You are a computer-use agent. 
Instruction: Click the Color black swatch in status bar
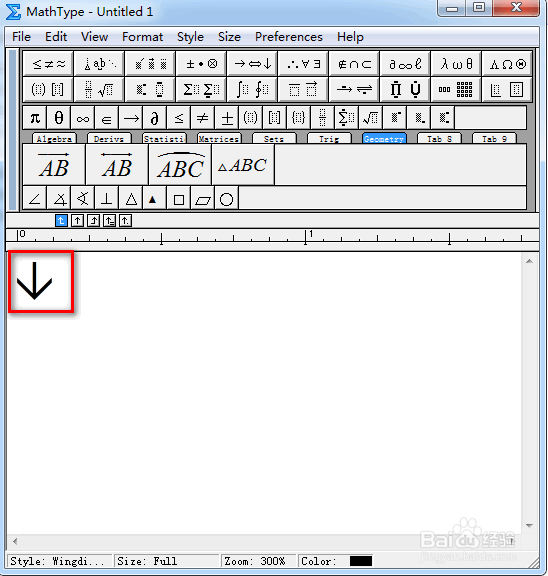pos(361,561)
